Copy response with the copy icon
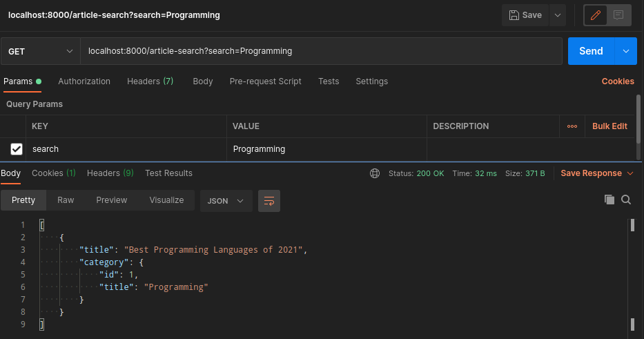Image resolution: width=644 pixels, height=339 pixels. (609, 200)
